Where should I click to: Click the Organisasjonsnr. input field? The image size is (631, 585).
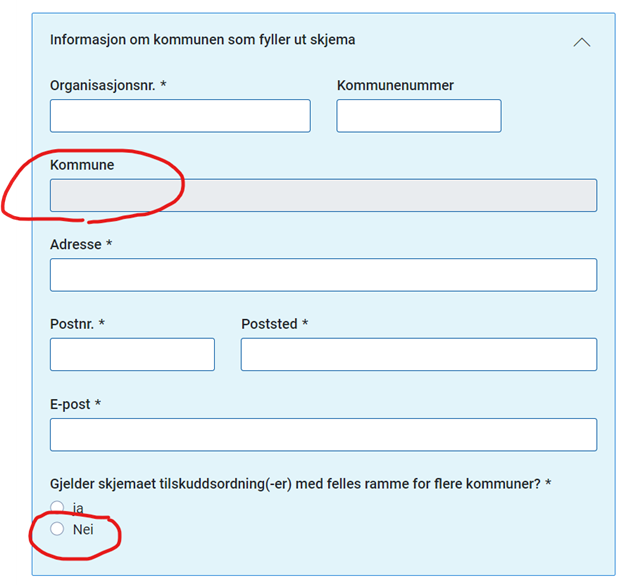point(180,116)
